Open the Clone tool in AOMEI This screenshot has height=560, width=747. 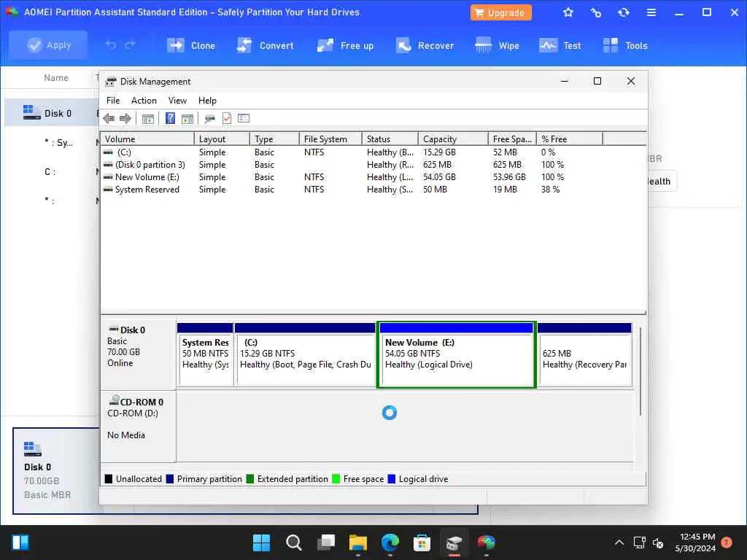[x=192, y=46]
